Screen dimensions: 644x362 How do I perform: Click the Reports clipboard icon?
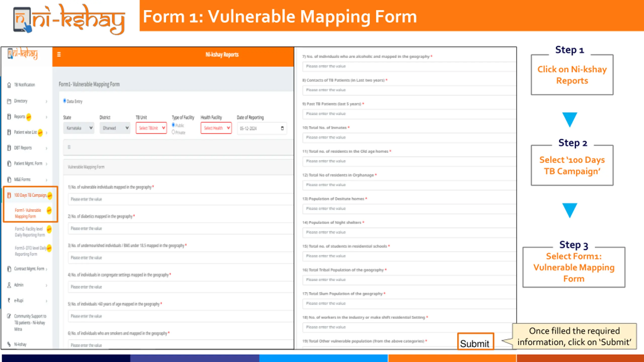point(9,117)
